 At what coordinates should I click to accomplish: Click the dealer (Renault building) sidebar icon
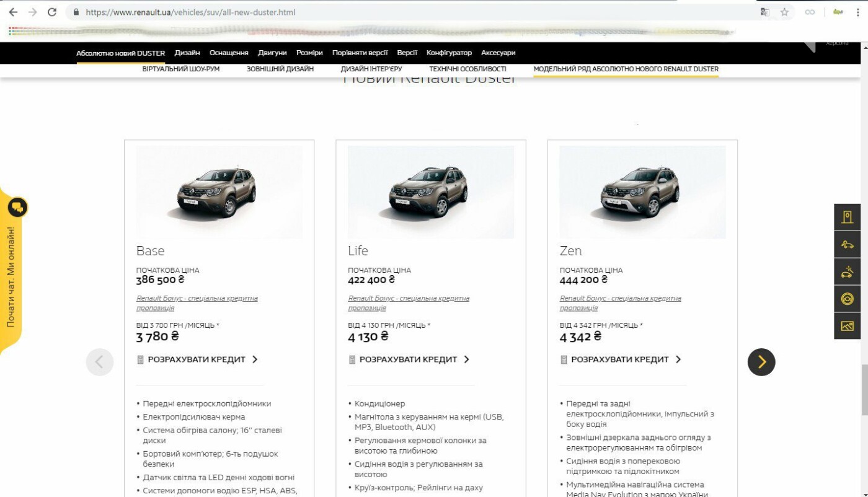848,217
